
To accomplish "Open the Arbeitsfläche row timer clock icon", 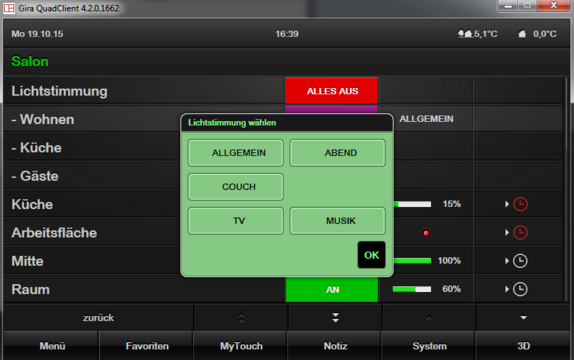I will tap(520, 233).
